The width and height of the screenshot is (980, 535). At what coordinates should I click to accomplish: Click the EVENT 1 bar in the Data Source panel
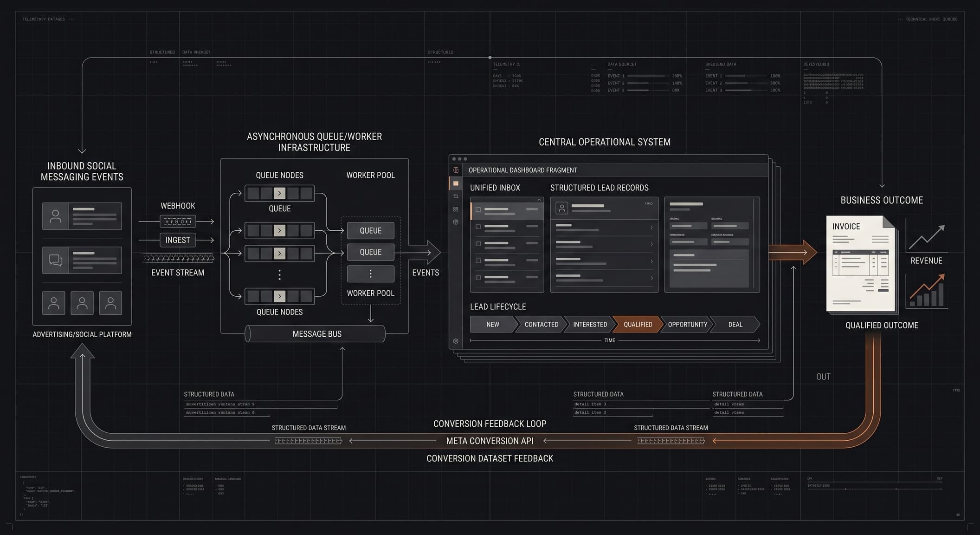point(648,76)
